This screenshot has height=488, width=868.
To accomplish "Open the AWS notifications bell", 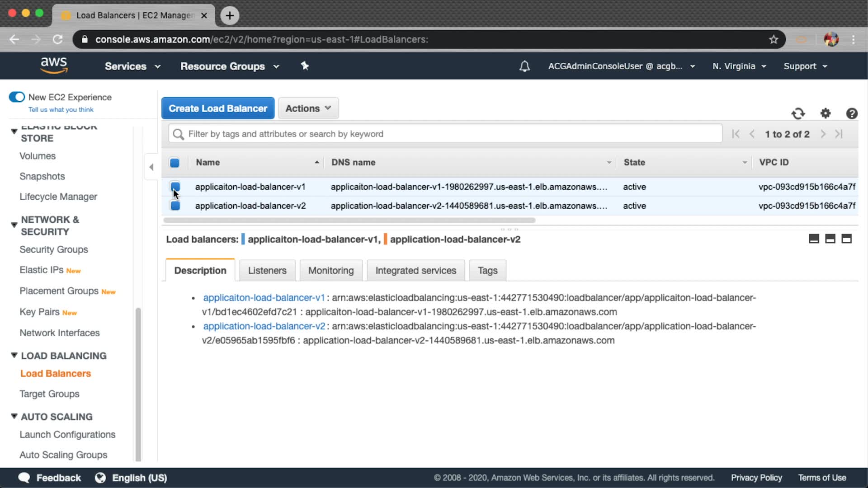I will (x=524, y=66).
